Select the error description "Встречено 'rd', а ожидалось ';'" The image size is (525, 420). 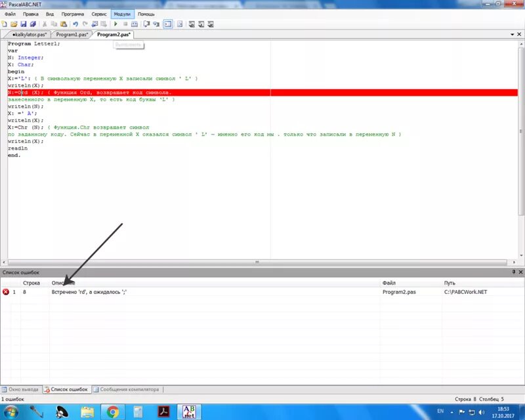pos(89,292)
